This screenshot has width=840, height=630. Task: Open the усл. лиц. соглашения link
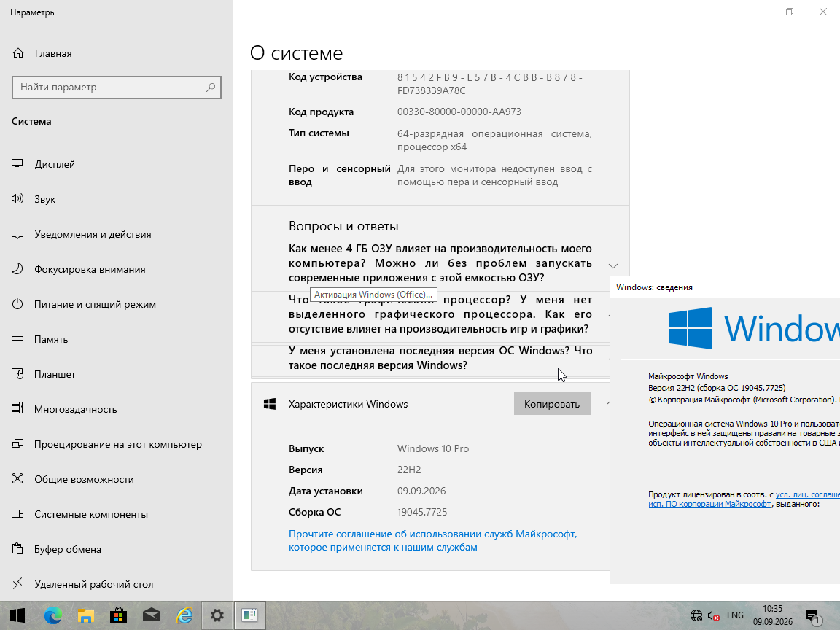808,494
